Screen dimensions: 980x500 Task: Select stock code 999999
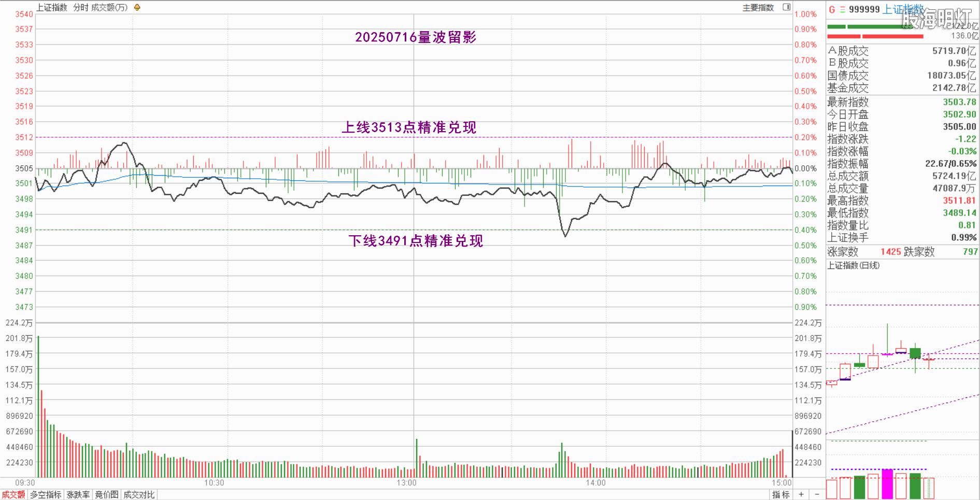(864, 9)
